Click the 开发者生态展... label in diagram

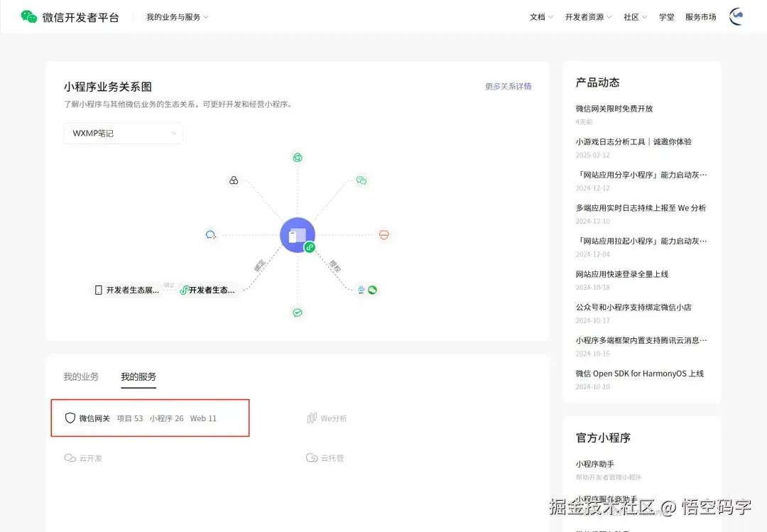[x=133, y=291]
